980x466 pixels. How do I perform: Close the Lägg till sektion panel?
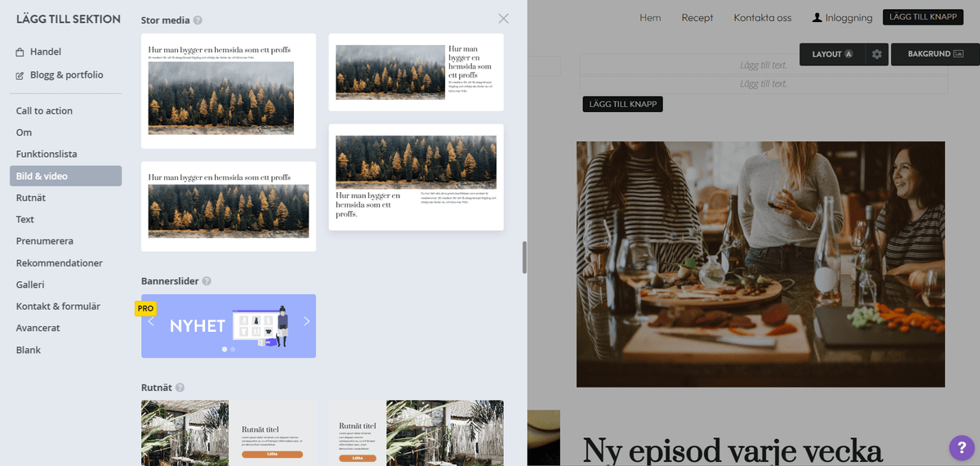504,19
